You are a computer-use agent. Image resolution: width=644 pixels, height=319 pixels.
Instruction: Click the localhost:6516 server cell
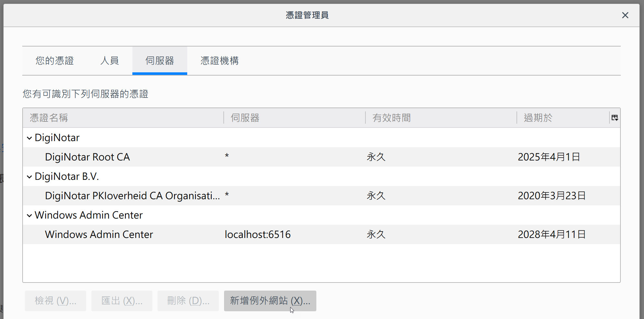click(x=258, y=234)
